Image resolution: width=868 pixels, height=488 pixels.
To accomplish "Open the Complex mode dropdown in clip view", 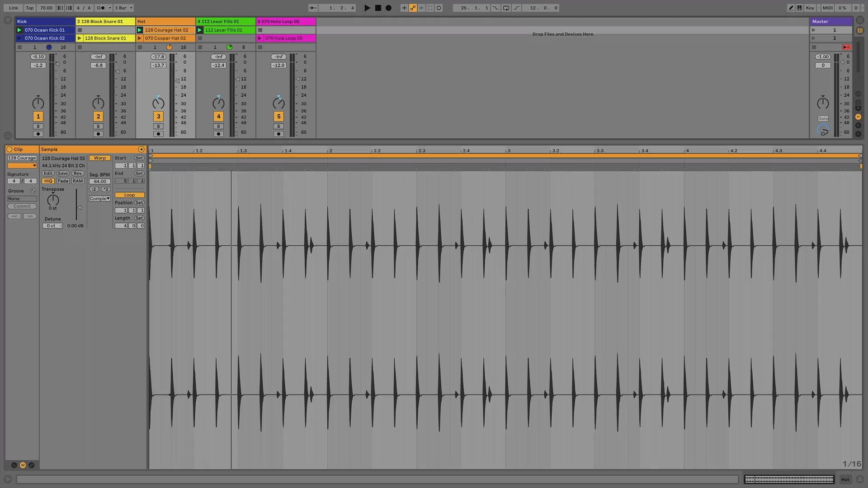I will (x=99, y=198).
